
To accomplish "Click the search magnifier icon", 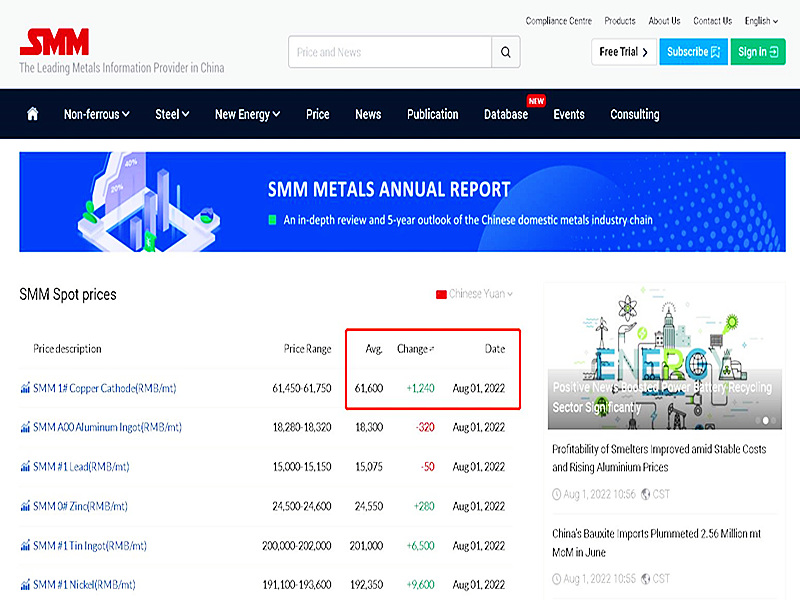I will 506,52.
